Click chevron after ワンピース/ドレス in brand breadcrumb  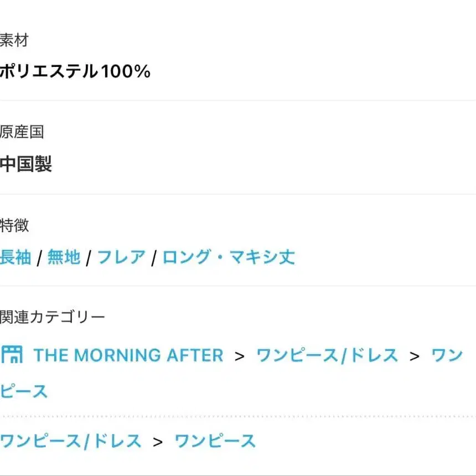415,356
